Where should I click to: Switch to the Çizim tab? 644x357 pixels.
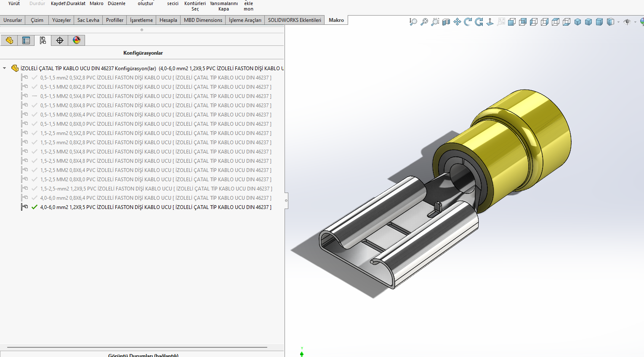point(37,20)
